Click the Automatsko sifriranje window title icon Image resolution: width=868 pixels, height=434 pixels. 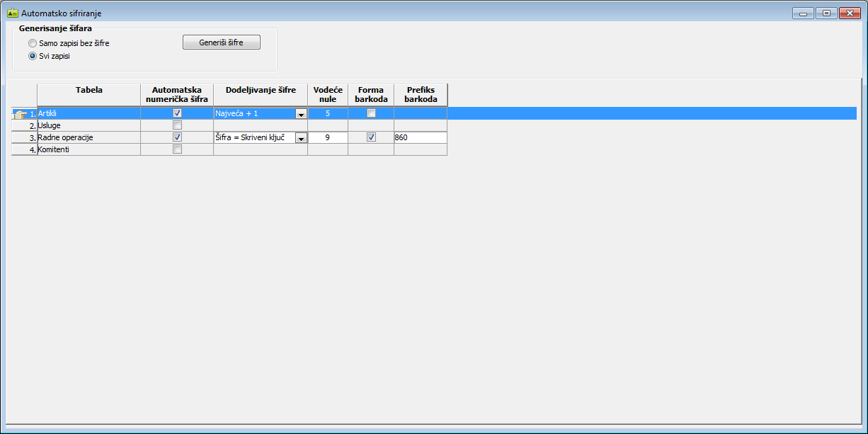pos(12,13)
